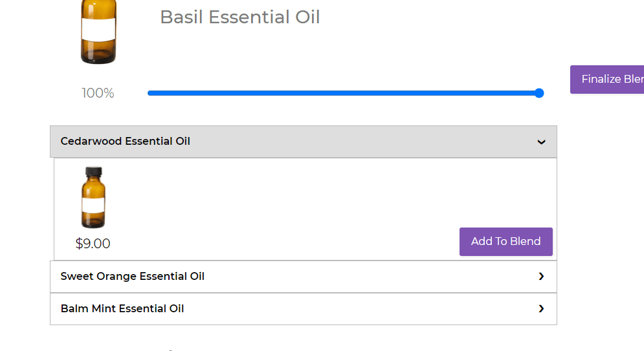Click the $9.00 price text

click(x=93, y=244)
